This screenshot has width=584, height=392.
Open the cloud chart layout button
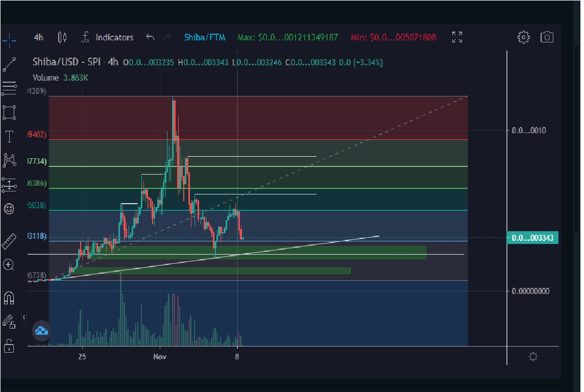(x=41, y=331)
